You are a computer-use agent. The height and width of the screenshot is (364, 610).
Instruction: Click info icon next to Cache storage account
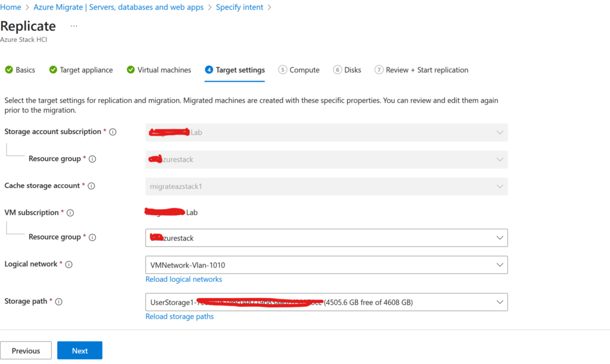[91, 186]
